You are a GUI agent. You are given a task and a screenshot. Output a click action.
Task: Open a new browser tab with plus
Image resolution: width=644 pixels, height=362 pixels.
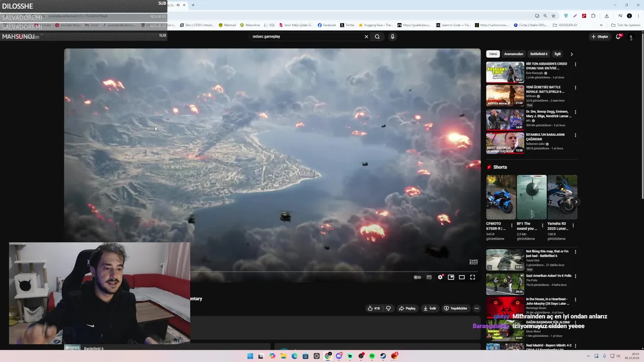[193, 5]
